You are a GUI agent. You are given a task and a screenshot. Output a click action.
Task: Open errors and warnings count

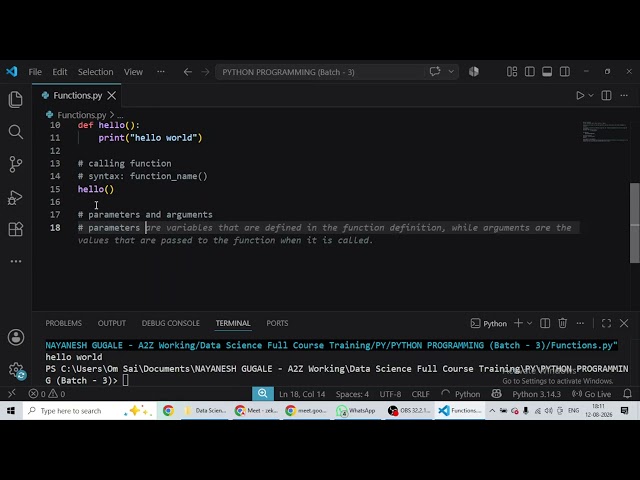coord(47,394)
